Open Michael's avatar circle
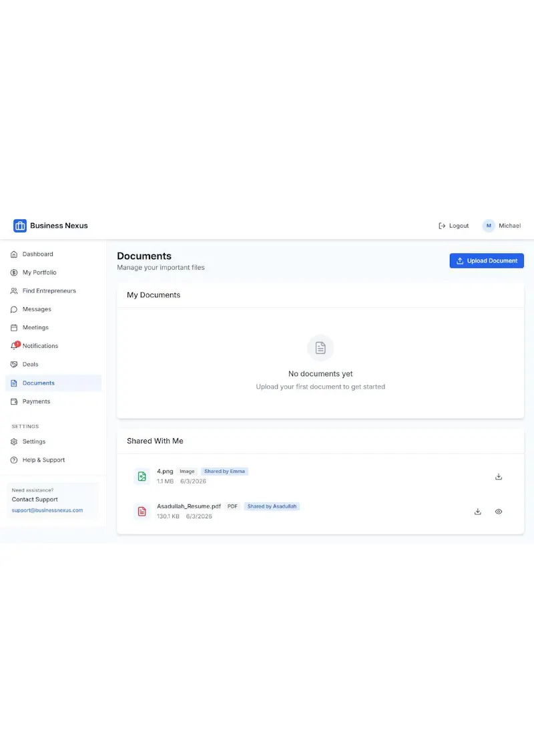Image resolution: width=534 pixels, height=756 pixels. (489, 226)
